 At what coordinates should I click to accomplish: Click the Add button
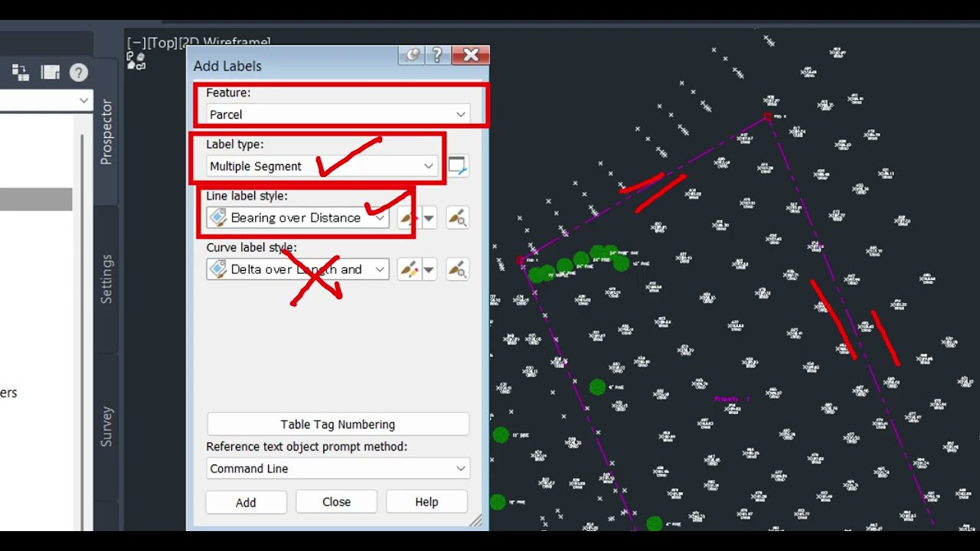point(246,502)
